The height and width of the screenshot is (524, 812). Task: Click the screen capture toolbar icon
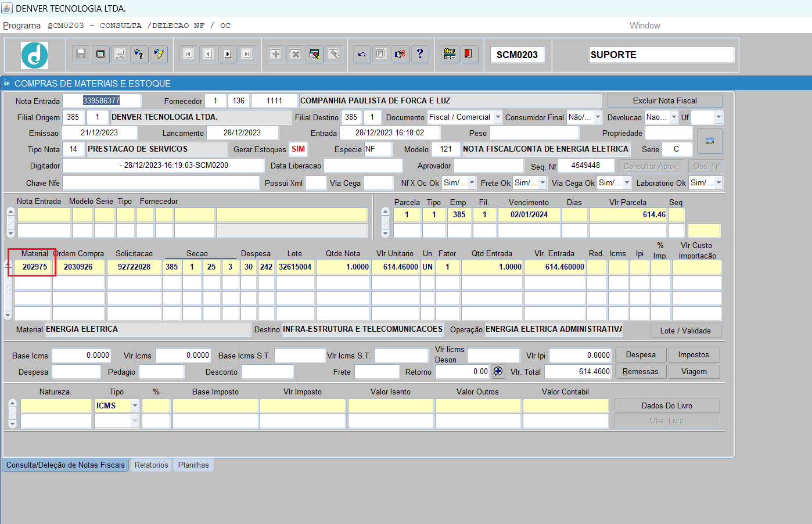(x=100, y=54)
